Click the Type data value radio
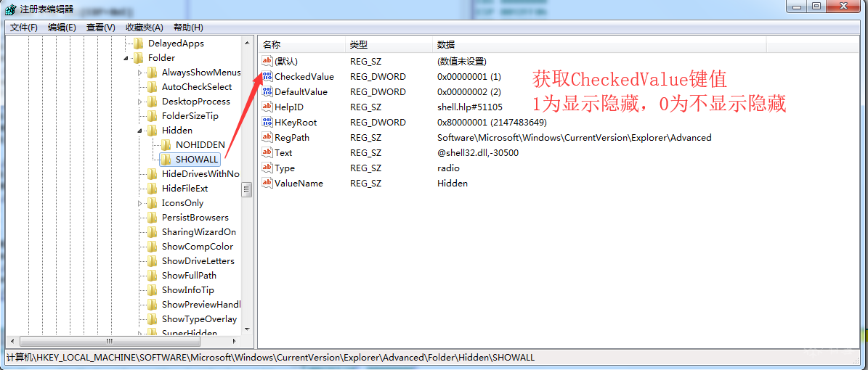This screenshot has width=868, height=370. coord(448,168)
